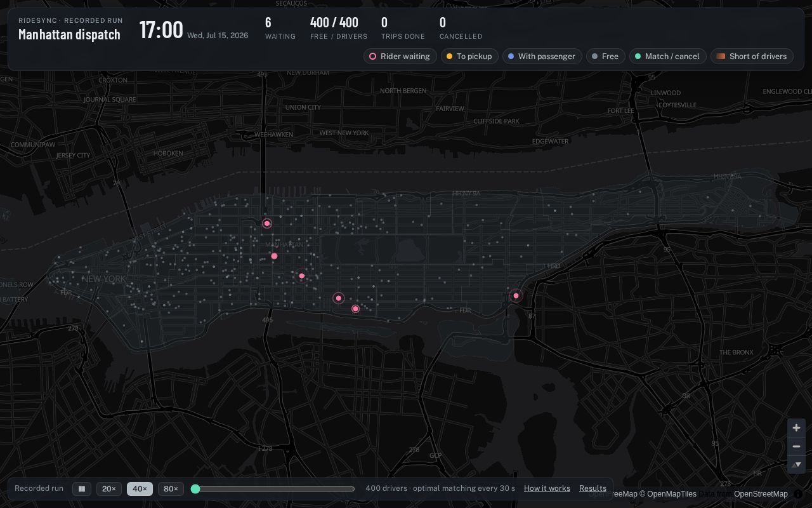
Task: Select the waiting rider marker beside highway 87
Action: (x=516, y=296)
